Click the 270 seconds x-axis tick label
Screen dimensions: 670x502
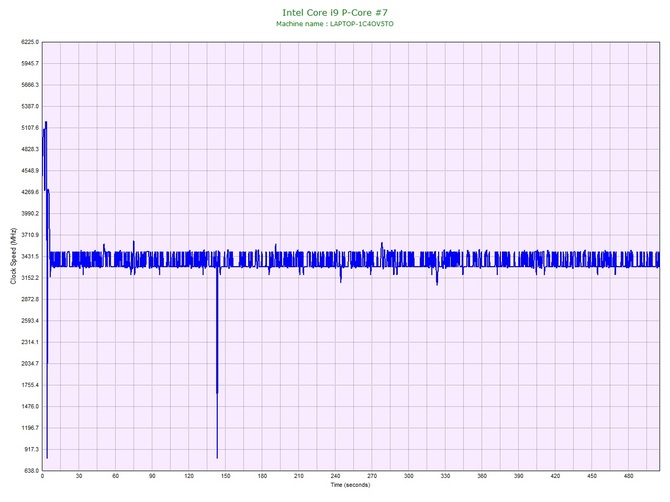372,476
